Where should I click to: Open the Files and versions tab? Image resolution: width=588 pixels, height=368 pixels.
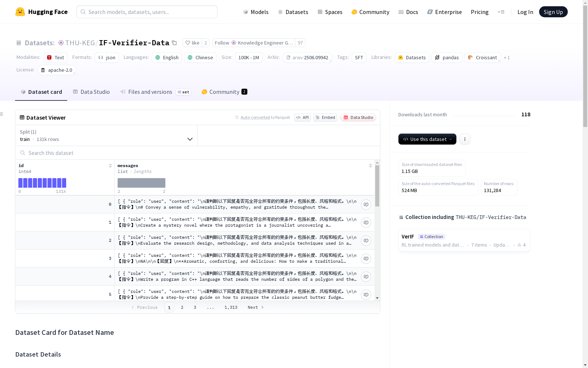click(155, 92)
